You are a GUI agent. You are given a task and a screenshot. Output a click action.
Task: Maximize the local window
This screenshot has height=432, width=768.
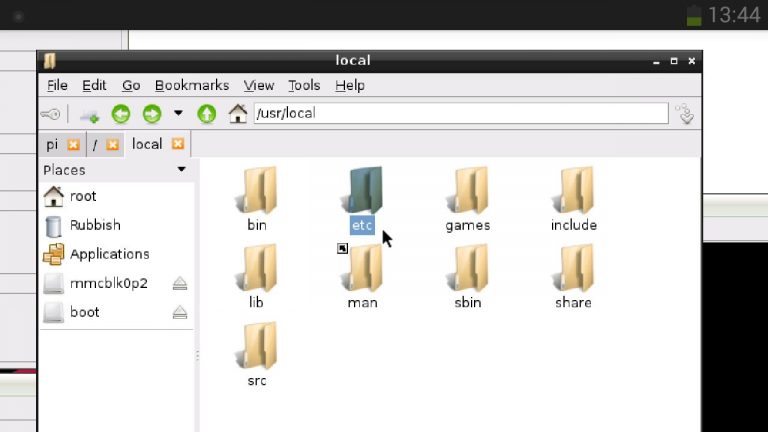[674, 61]
